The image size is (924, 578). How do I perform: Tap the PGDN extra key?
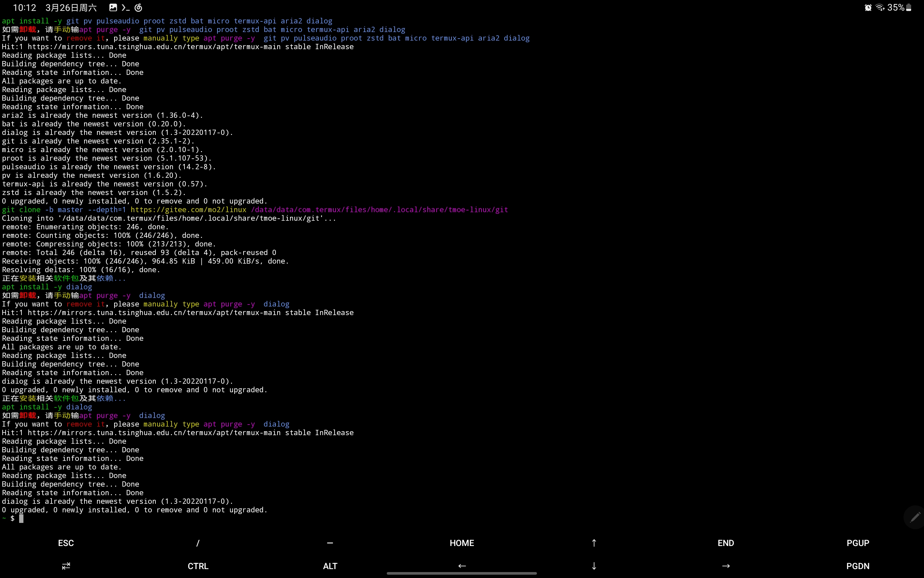coord(858,566)
